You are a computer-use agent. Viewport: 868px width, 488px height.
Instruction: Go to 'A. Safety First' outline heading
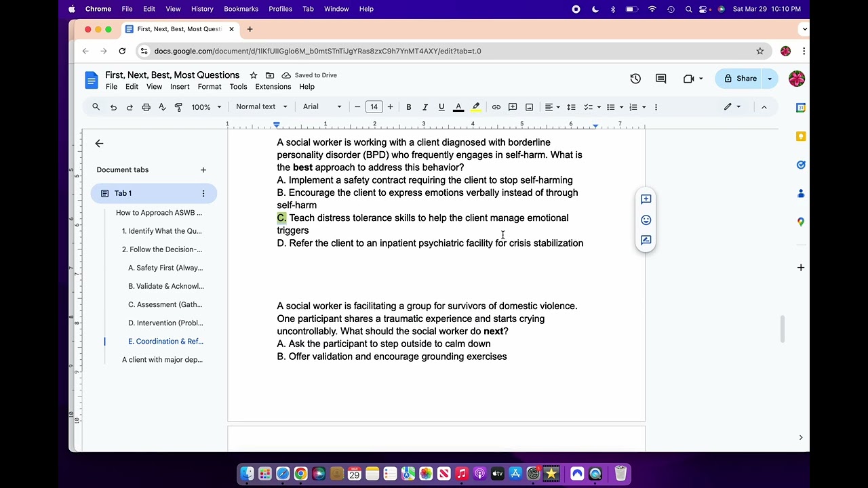click(x=165, y=268)
